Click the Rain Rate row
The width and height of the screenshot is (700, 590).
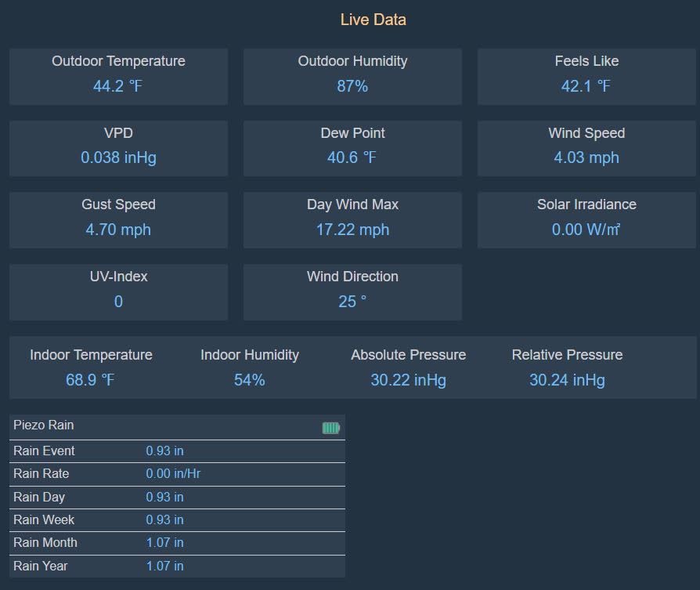click(177, 474)
